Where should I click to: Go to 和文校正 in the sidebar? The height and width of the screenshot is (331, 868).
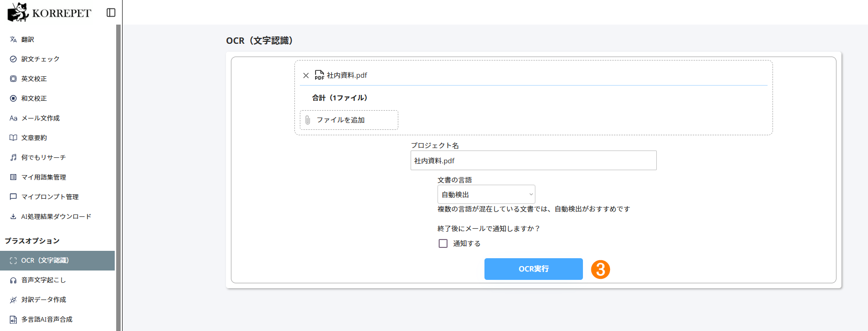pyautogui.click(x=57, y=98)
